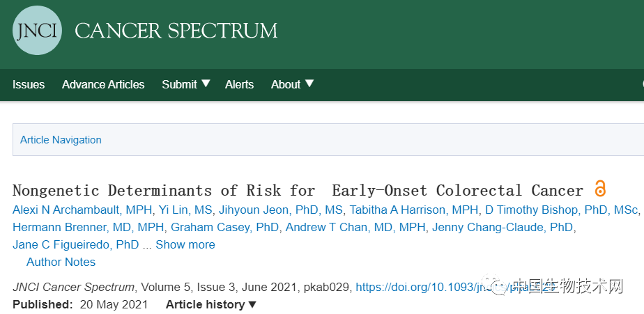Show more authors in the list
This screenshot has height=314, width=644.
click(185, 244)
